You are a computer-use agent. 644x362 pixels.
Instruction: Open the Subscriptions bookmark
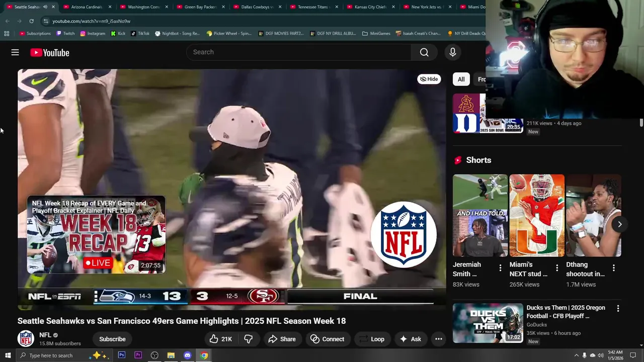click(35, 34)
